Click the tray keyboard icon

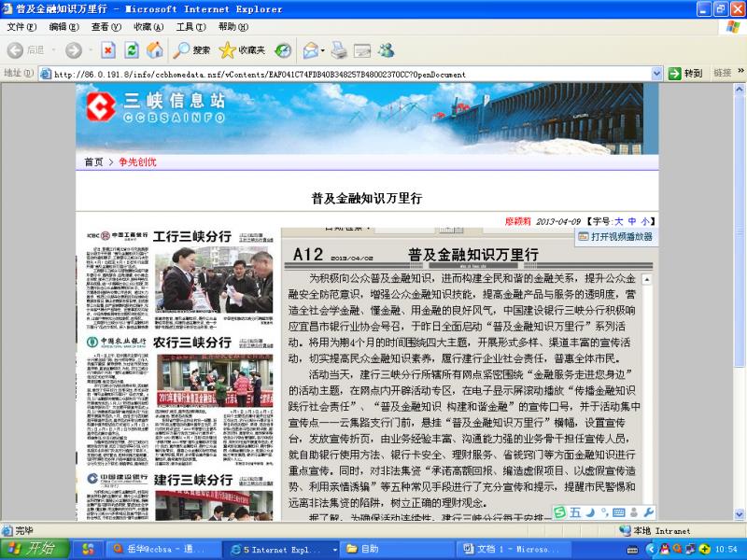(632, 550)
